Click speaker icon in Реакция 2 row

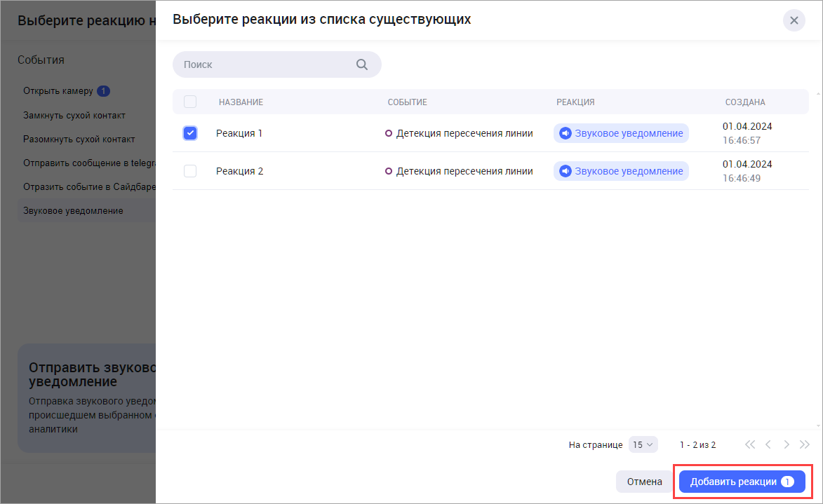[565, 171]
